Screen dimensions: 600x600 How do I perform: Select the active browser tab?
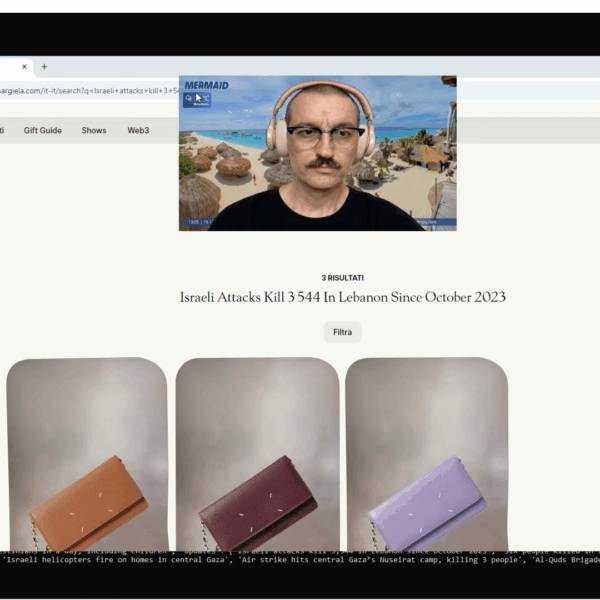10,67
